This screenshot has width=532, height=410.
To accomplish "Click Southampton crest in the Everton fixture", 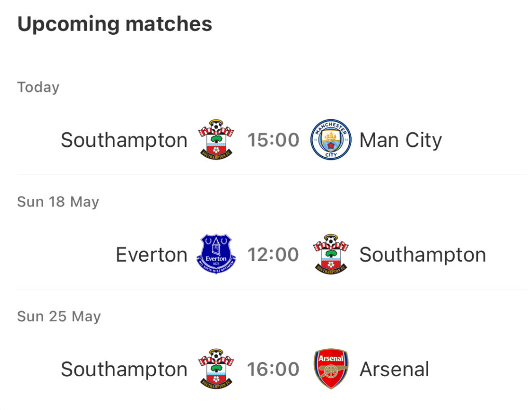I will [x=331, y=254].
